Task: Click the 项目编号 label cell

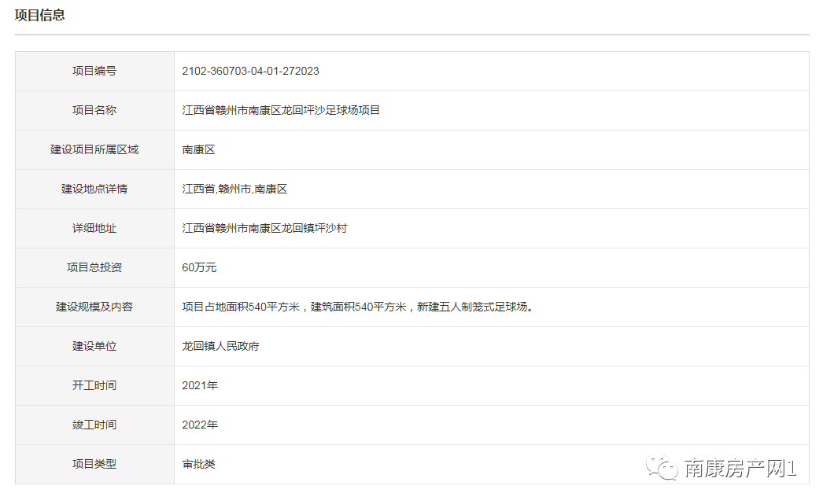Action: tap(94, 71)
